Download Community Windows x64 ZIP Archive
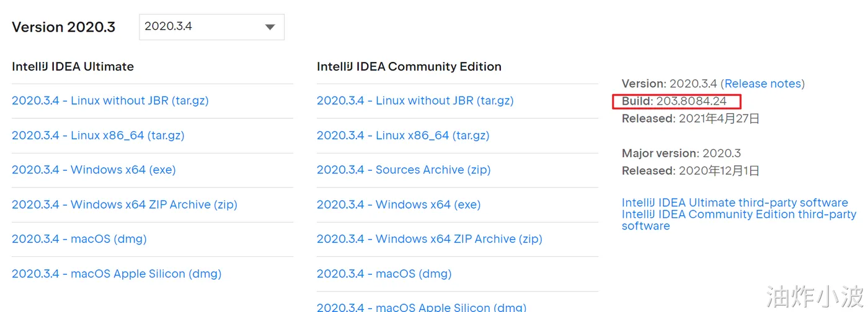 click(x=430, y=240)
